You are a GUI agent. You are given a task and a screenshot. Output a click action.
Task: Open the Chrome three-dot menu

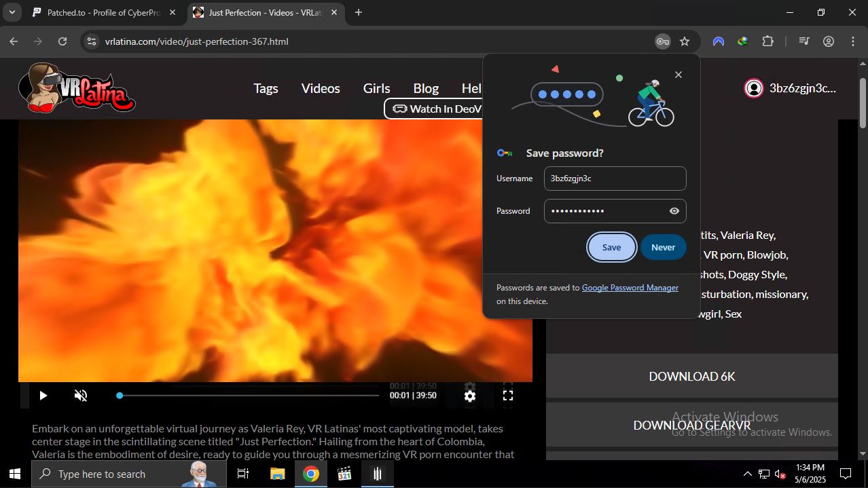852,41
